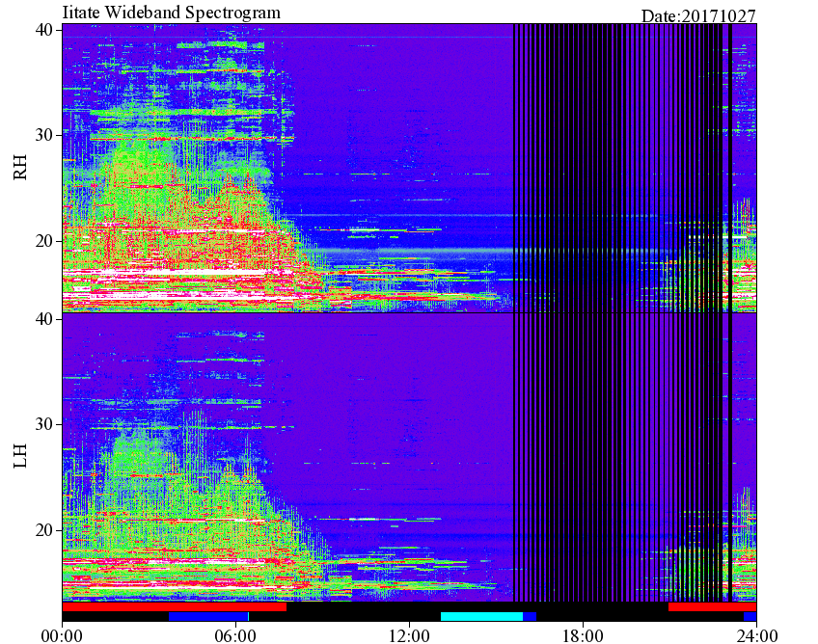Image resolution: width=818 pixels, height=644 pixels.
Task: Click the Date:20171027 label
Action: (698, 15)
